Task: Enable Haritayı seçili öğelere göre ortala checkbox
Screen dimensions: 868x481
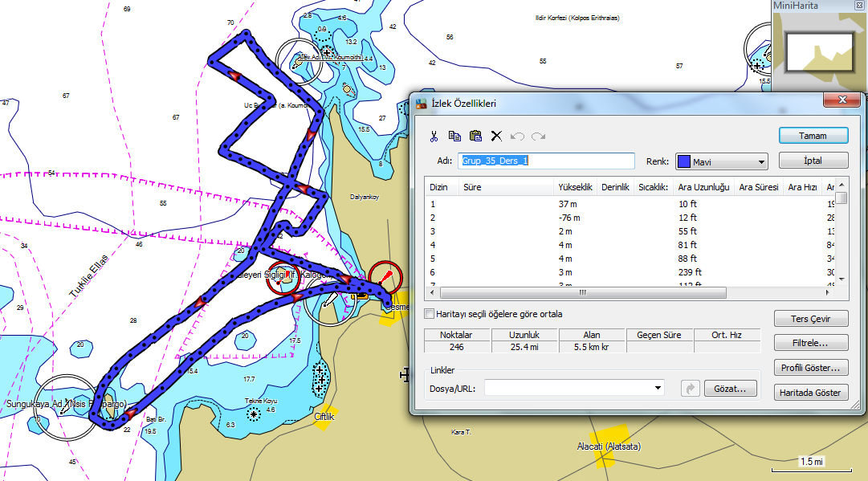Action: coord(429,314)
